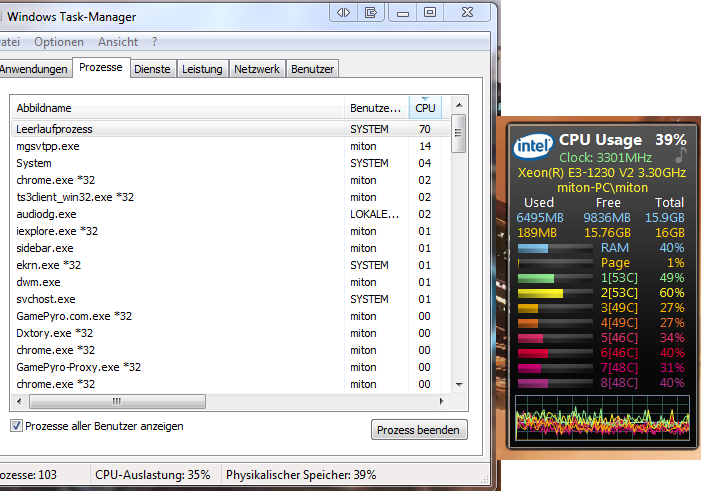
Task: Switch to the Benutzer tab
Action: coord(312,69)
